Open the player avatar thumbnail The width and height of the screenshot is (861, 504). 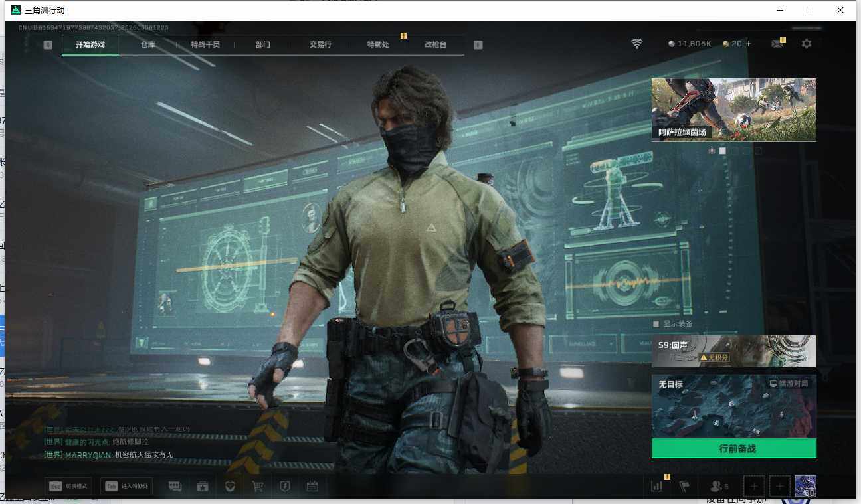(x=806, y=486)
